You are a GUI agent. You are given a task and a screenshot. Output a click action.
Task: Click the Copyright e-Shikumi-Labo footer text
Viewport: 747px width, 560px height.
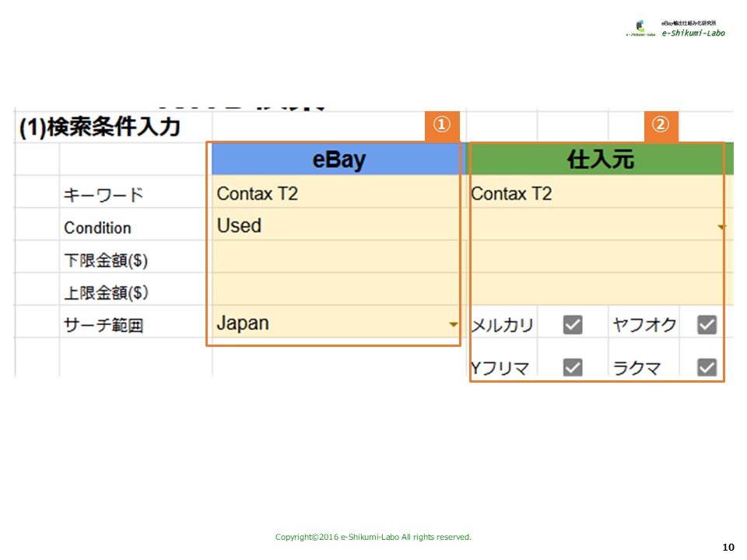click(x=373, y=537)
